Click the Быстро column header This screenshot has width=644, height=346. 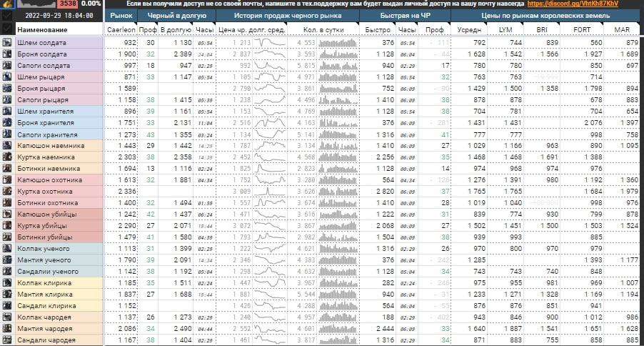pyautogui.click(x=378, y=29)
